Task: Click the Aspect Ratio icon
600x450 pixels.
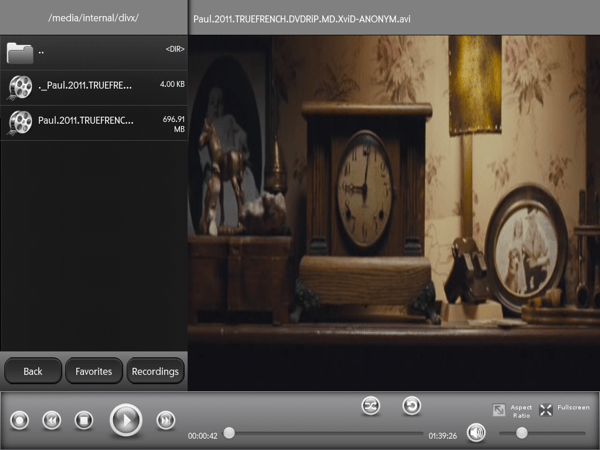Action: click(499, 410)
